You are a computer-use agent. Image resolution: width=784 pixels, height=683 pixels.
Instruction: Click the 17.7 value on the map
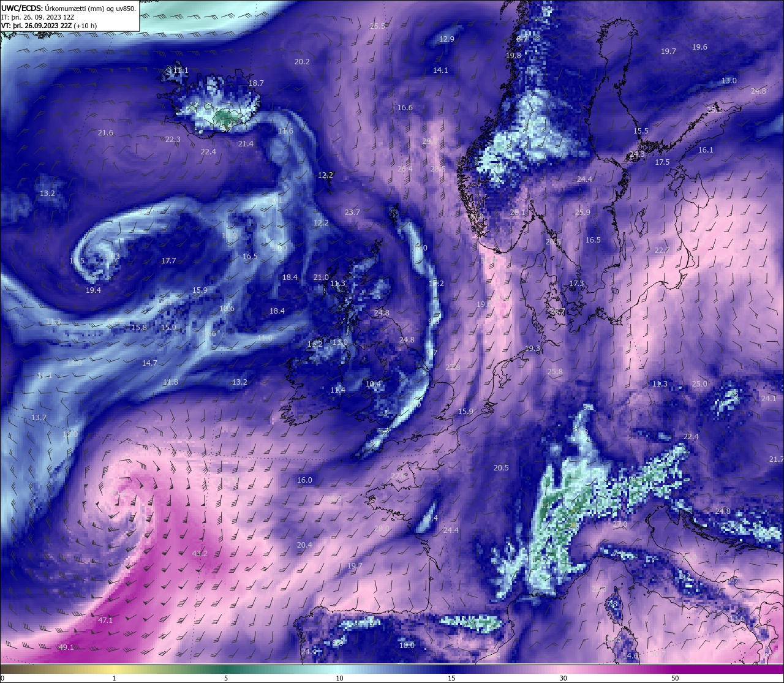coord(168,260)
